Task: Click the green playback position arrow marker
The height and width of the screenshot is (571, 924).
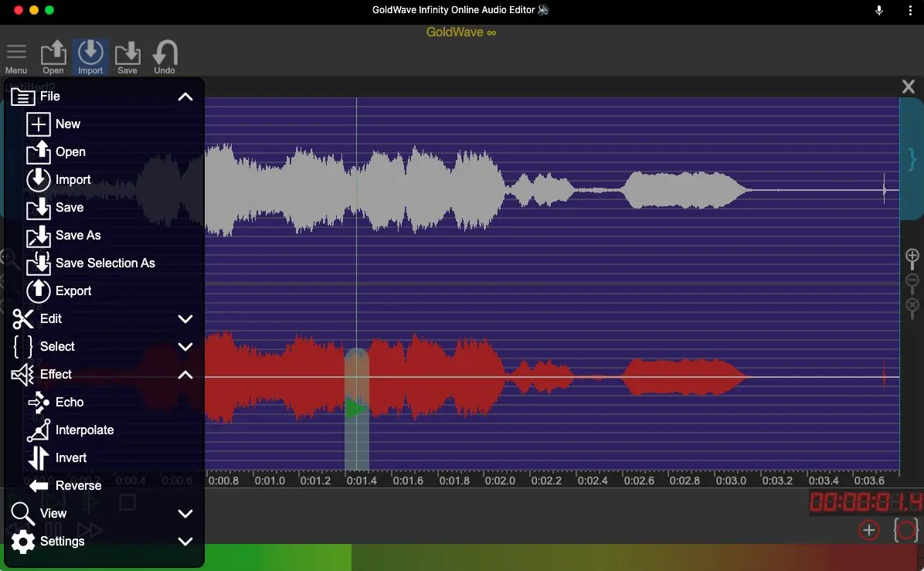Action: click(355, 409)
